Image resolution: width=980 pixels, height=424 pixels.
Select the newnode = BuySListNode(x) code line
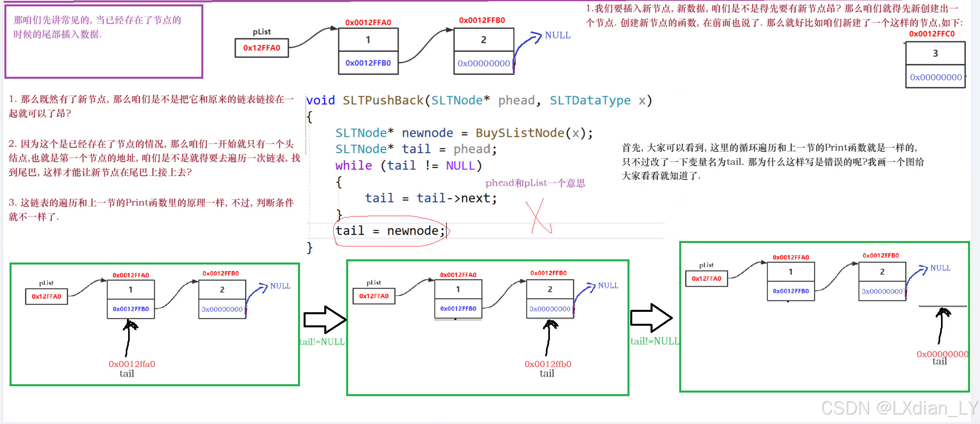tap(464, 133)
